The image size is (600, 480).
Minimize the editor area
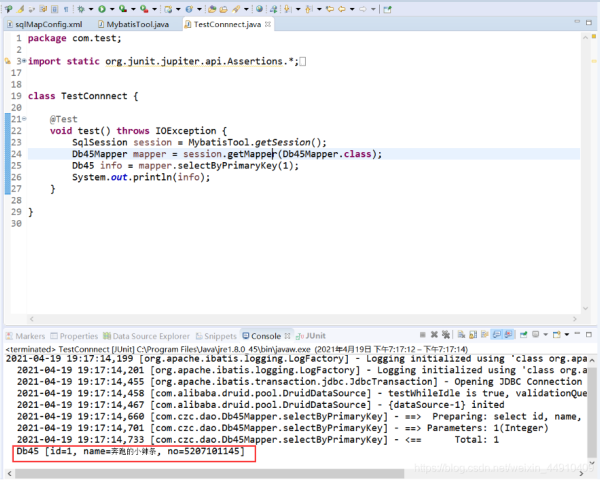pyautogui.click(x=577, y=22)
